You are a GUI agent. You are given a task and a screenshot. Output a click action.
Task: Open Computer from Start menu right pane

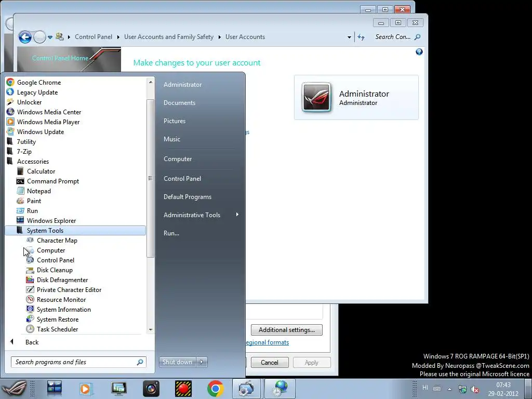point(178,159)
